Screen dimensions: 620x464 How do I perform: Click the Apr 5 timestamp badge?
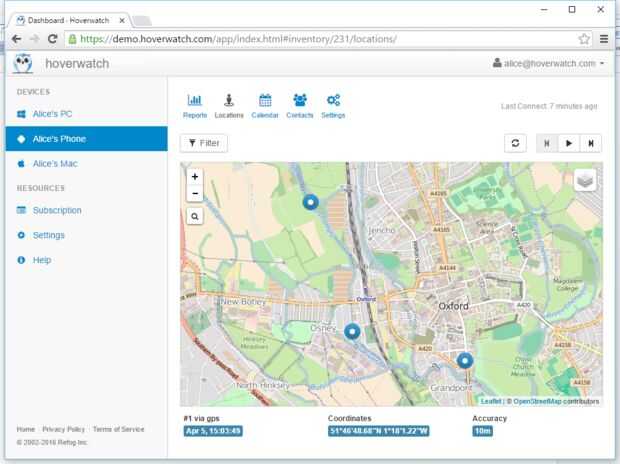pos(213,431)
